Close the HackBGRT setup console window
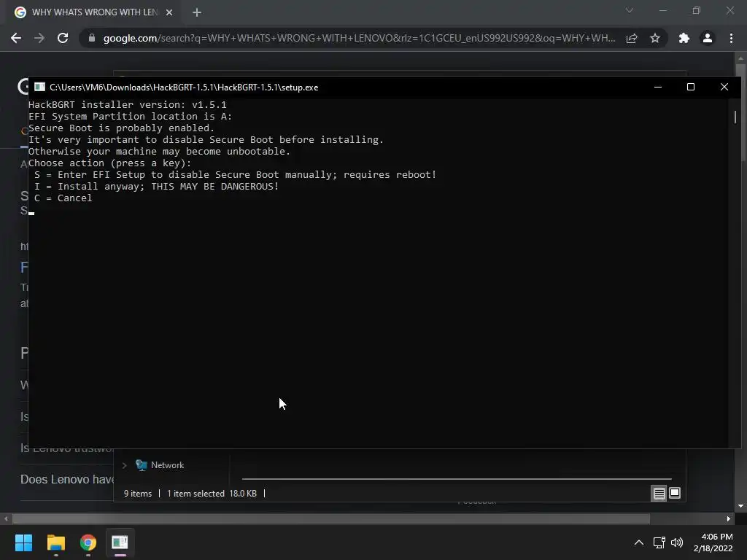This screenshot has width=747, height=560. pos(724,87)
